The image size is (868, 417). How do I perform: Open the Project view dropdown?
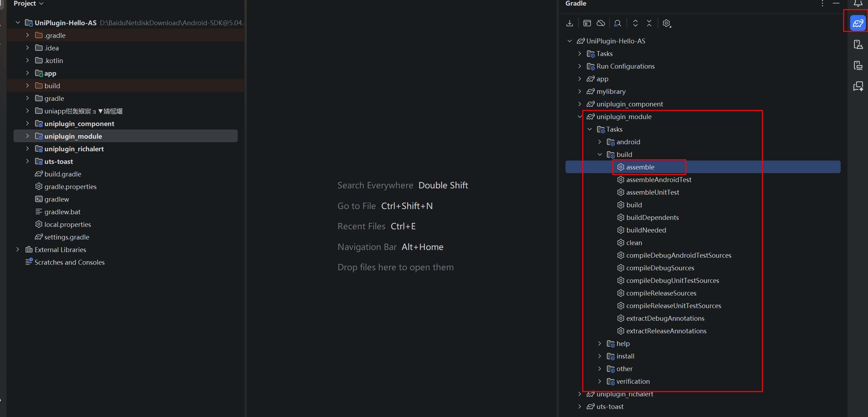coord(29,4)
